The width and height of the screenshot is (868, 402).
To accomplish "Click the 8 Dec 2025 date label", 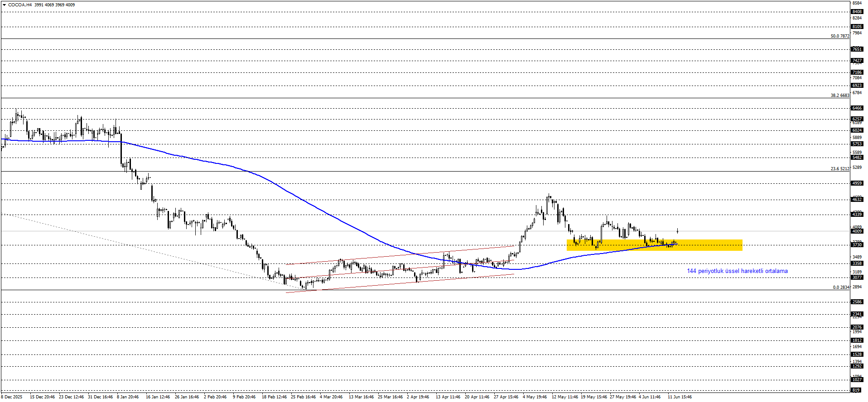I will click(11, 397).
